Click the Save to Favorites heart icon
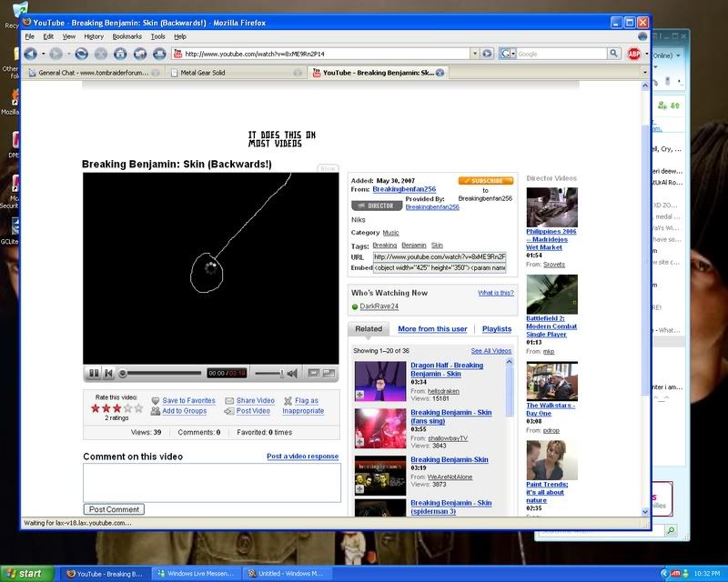 (156, 400)
